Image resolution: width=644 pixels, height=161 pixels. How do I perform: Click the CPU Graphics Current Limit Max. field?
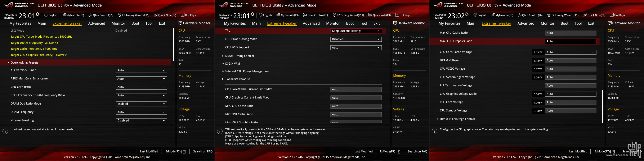pyautogui.click(x=356, y=98)
